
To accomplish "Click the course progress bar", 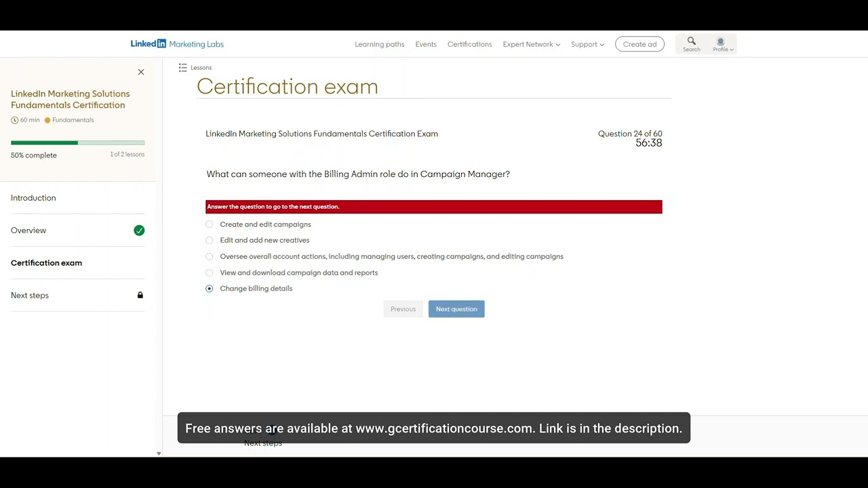I will click(x=78, y=143).
